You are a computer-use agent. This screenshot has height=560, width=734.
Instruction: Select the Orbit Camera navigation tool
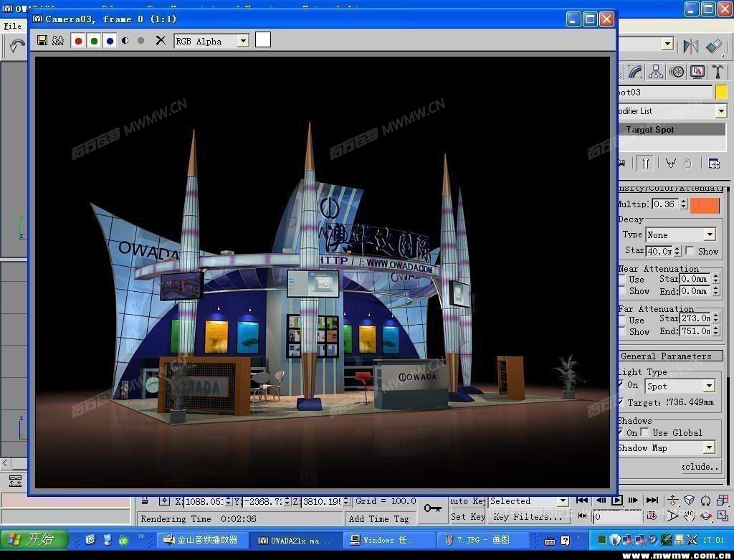tap(706, 516)
